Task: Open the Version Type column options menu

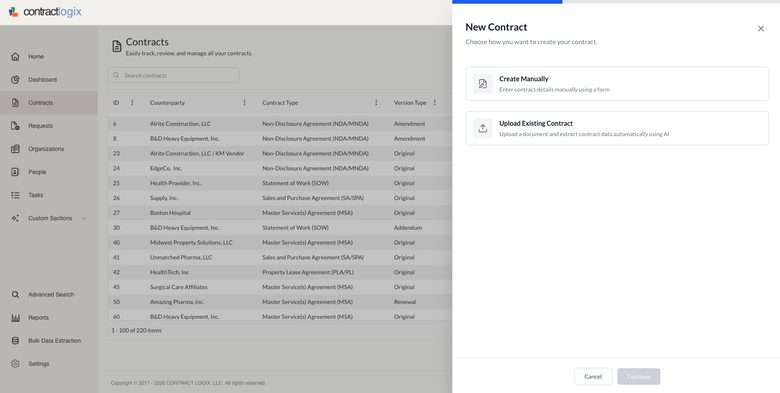Action: tap(435, 102)
